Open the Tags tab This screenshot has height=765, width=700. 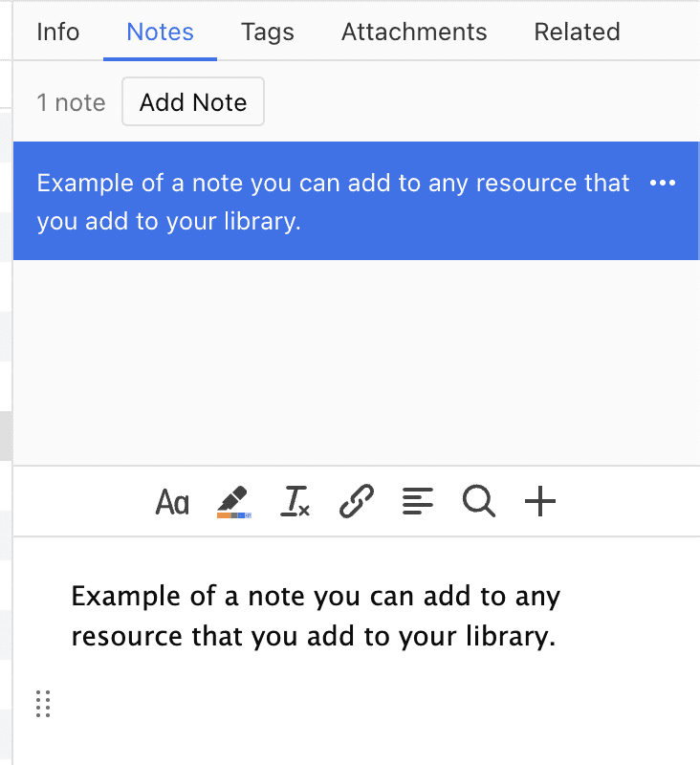click(268, 33)
